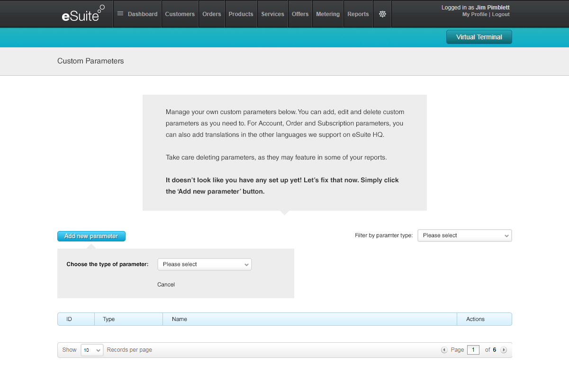Open the settings gear icon
This screenshot has width=569, height=392.
tap(382, 14)
